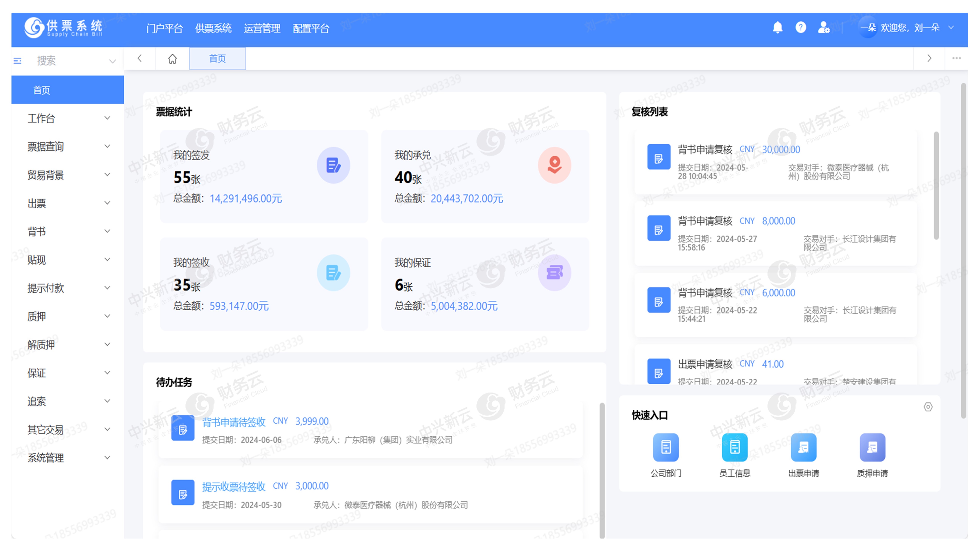Open the user settings icon in header
The width and height of the screenshot is (980, 550).
tap(824, 28)
